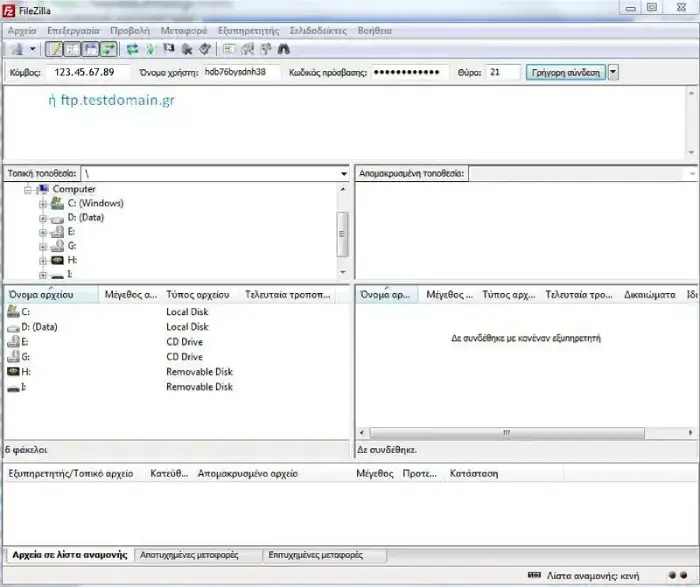Open the Site Manager dropdown arrow
The height and width of the screenshot is (587, 700).
click(x=33, y=49)
